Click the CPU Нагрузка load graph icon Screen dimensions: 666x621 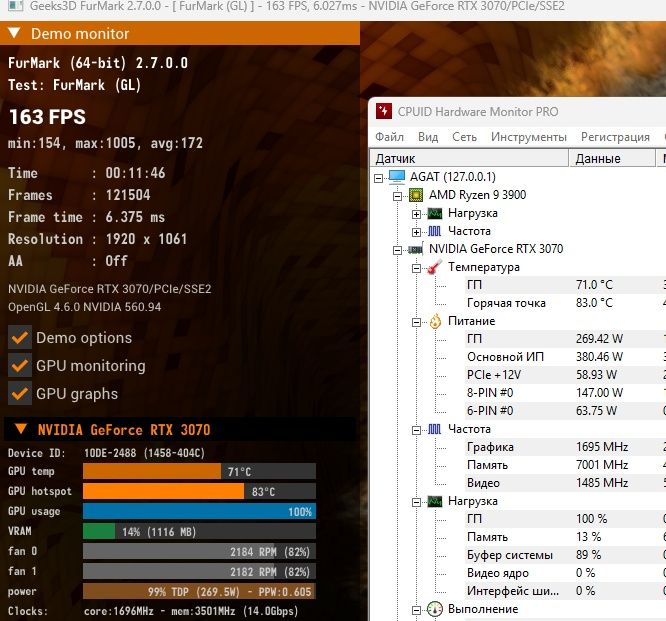(x=435, y=213)
